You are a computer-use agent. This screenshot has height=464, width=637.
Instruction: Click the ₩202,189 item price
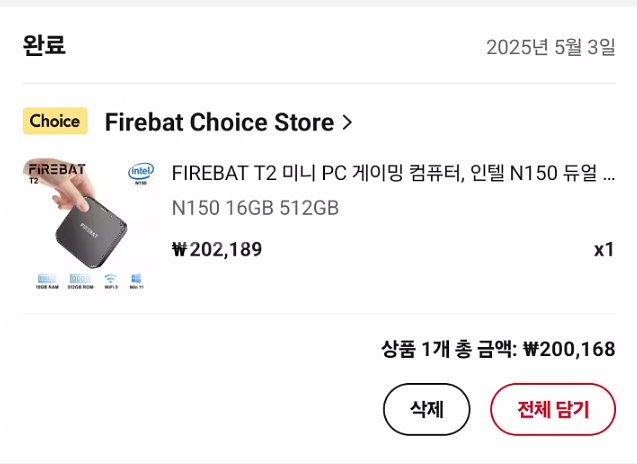click(217, 249)
